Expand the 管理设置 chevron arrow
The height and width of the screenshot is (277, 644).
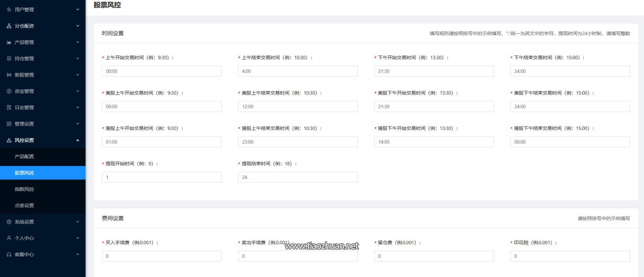pyautogui.click(x=78, y=124)
